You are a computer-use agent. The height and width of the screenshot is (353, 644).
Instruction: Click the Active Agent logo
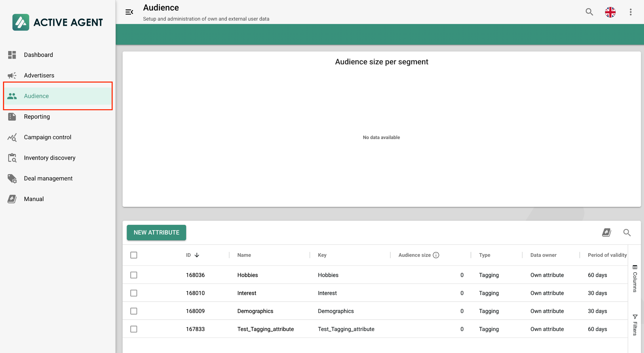click(58, 22)
